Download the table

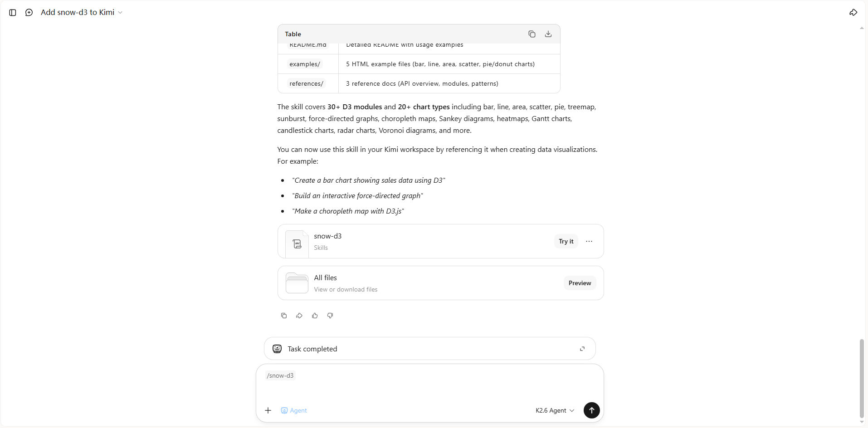point(548,34)
